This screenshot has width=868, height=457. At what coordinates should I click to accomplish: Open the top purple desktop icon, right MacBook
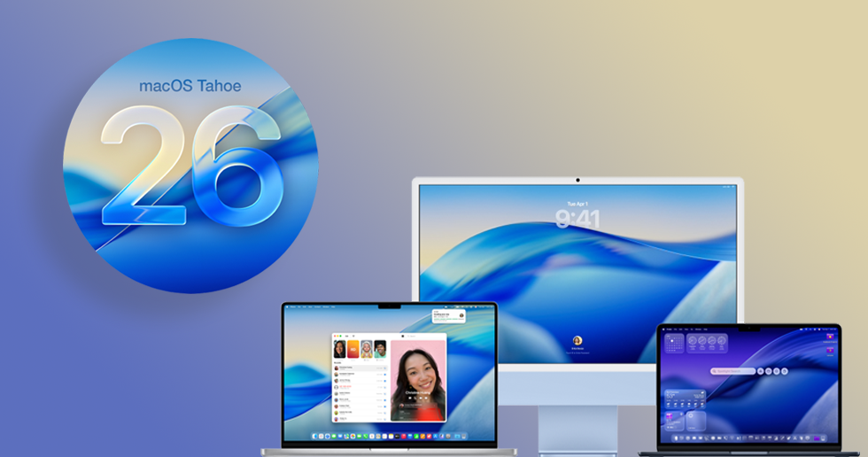pos(830,337)
